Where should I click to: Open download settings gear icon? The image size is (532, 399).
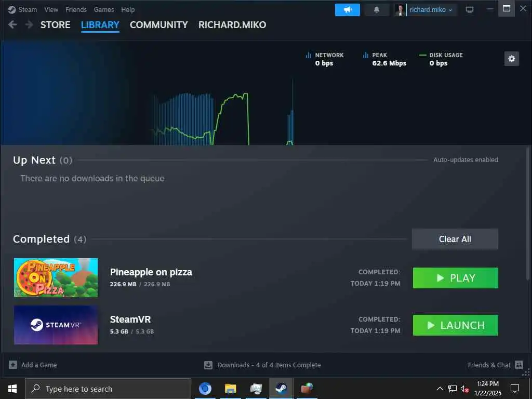pos(512,59)
